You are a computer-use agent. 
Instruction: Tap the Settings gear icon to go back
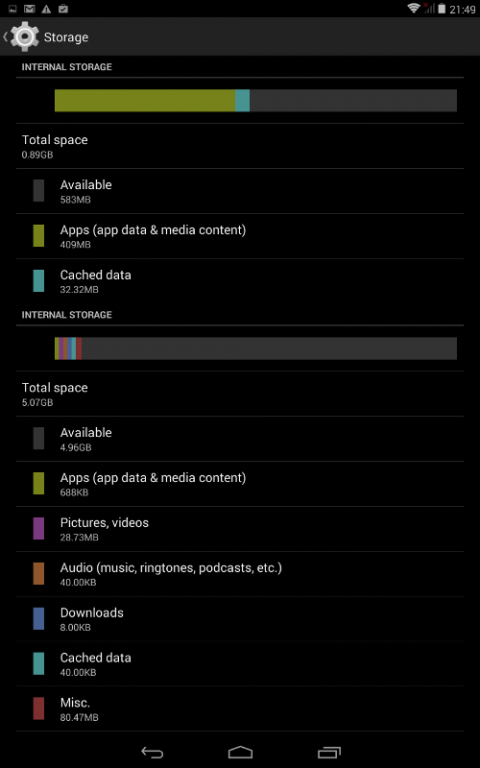[x=24, y=37]
